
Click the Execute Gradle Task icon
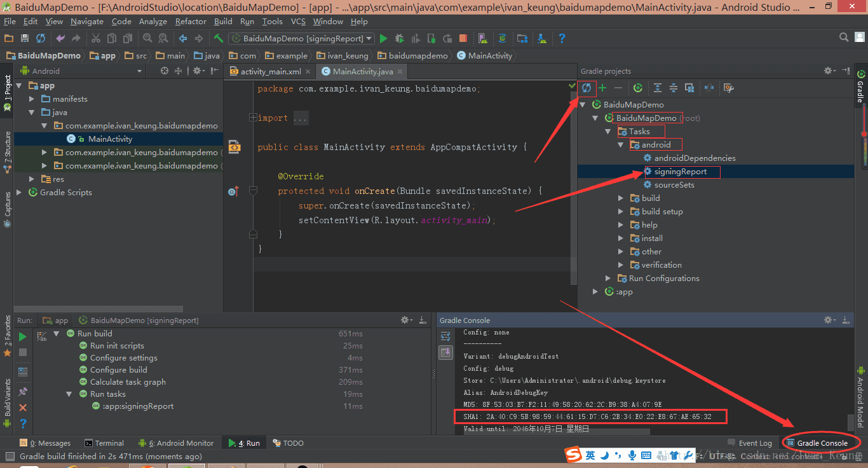point(638,88)
